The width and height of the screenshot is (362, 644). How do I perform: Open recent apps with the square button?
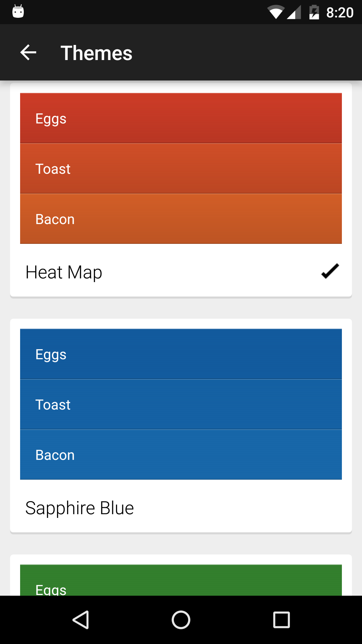pos(281,620)
